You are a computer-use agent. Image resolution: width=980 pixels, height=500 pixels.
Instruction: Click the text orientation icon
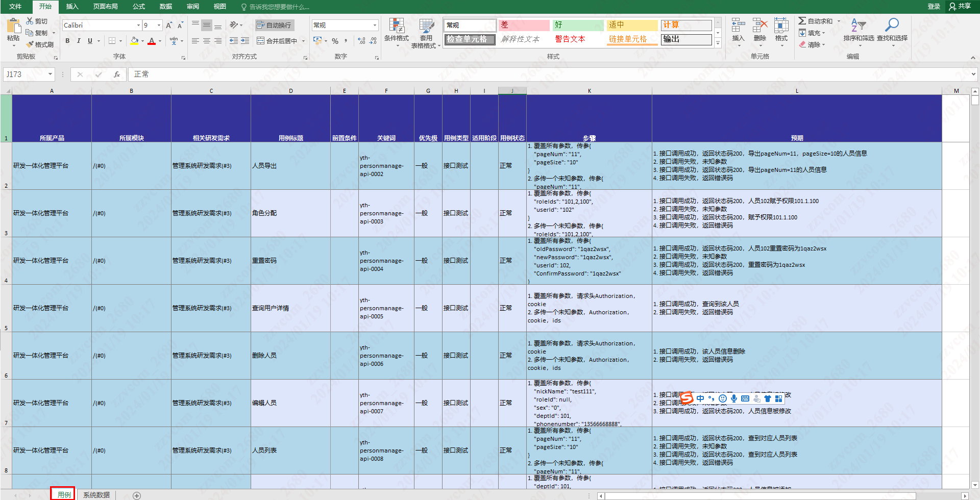(234, 25)
